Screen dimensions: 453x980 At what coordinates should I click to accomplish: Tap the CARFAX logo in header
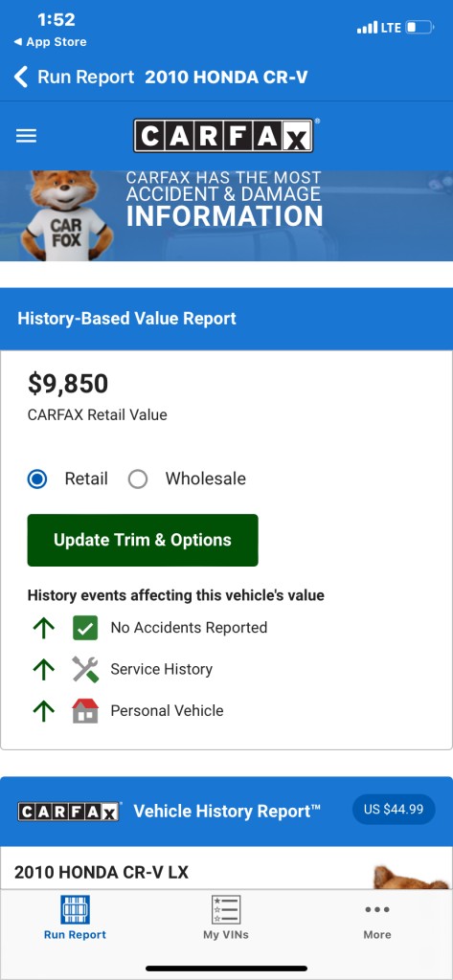pyautogui.click(x=223, y=136)
